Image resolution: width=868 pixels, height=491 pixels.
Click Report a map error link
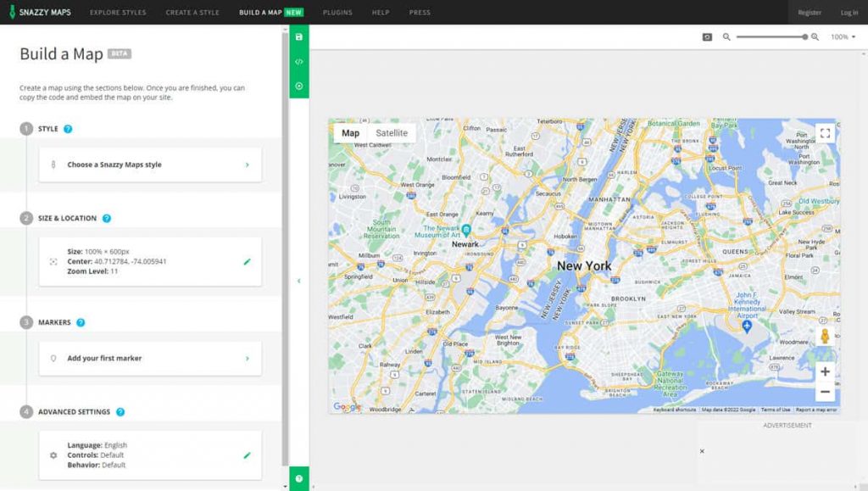click(x=816, y=410)
